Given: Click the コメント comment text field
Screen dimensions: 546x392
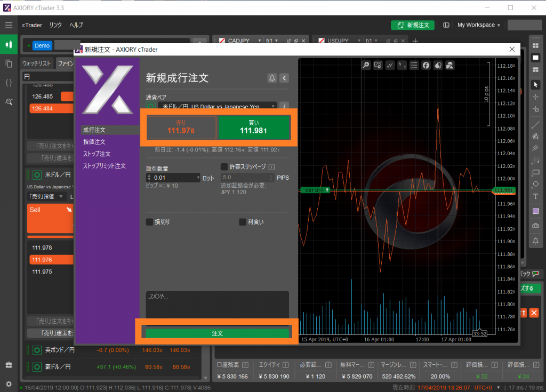Looking at the screenshot, I should (x=218, y=305).
